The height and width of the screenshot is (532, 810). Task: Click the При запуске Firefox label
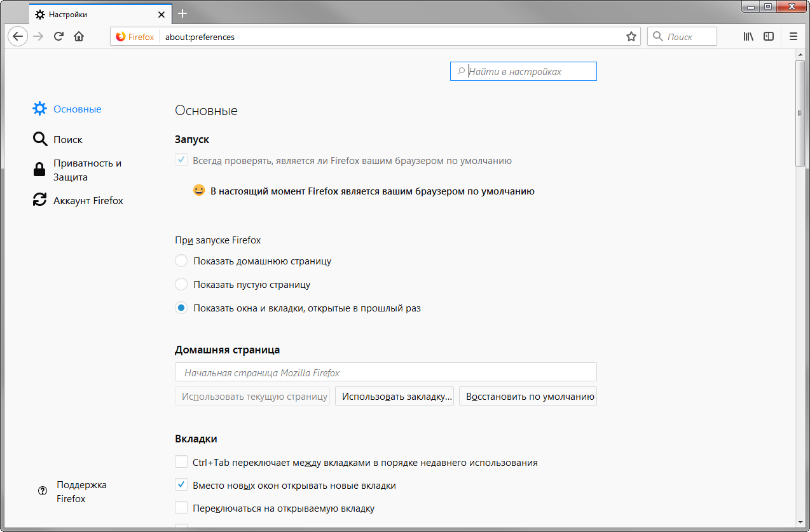pyautogui.click(x=217, y=240)
